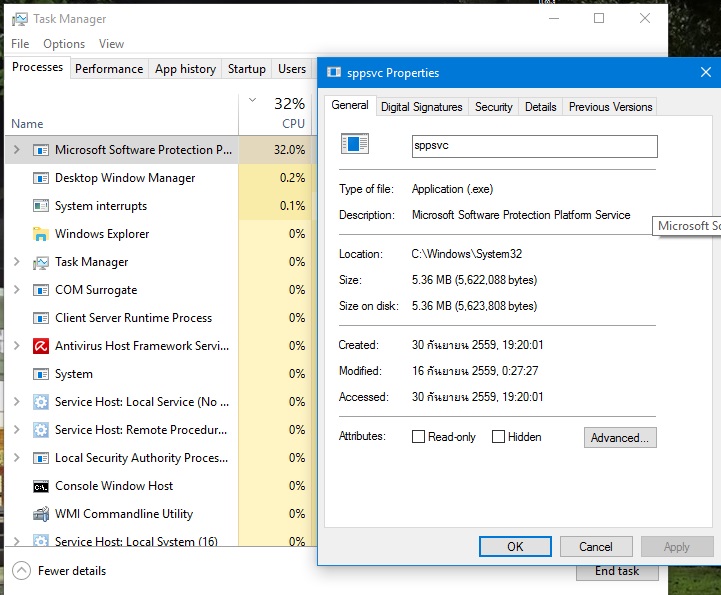Viewport: 721px width, 595px height.
Task: Select the WMI Commandline Utility row
Action: (159, 514)
